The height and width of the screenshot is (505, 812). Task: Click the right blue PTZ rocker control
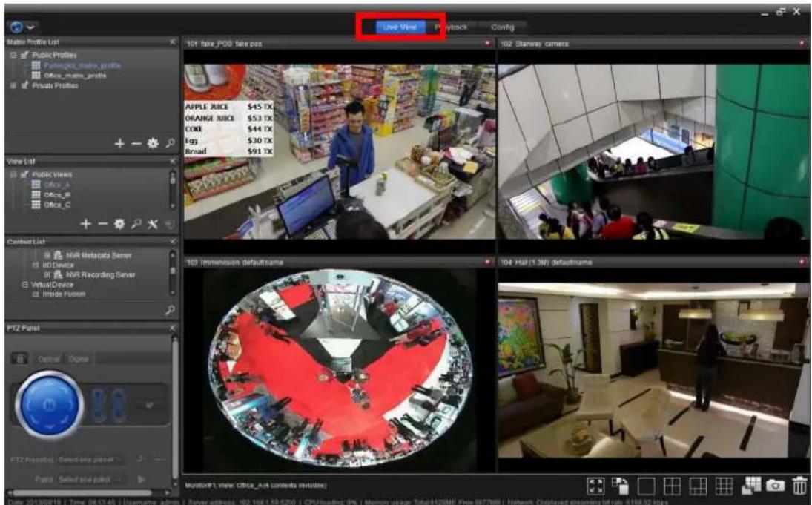coord(119,405)
